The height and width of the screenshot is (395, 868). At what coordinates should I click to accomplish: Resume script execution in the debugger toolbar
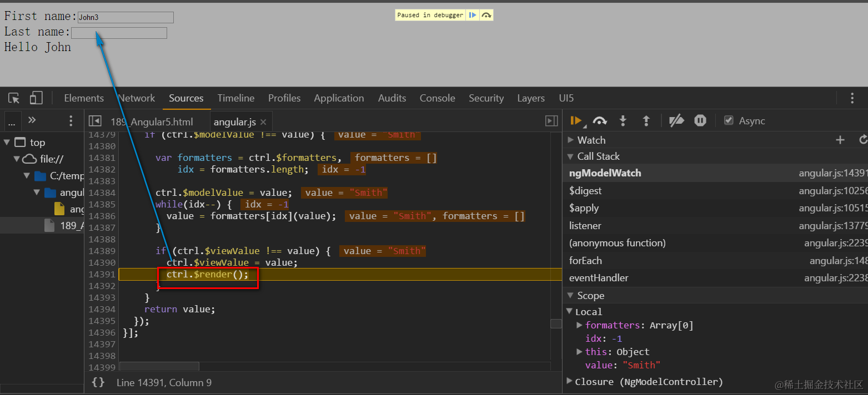pos(576,120)
